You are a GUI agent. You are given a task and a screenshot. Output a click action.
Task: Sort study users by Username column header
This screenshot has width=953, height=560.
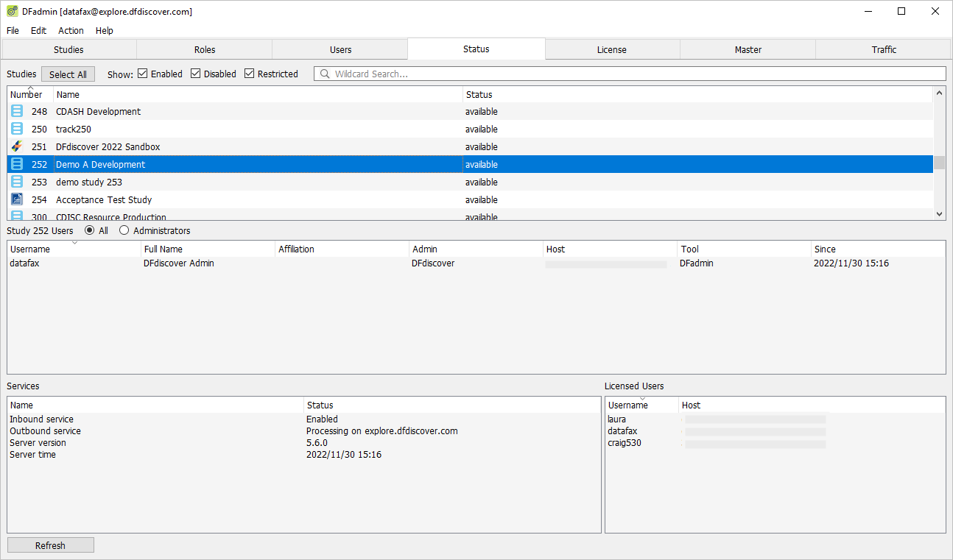pyautogui.click(x=74, y=249)
